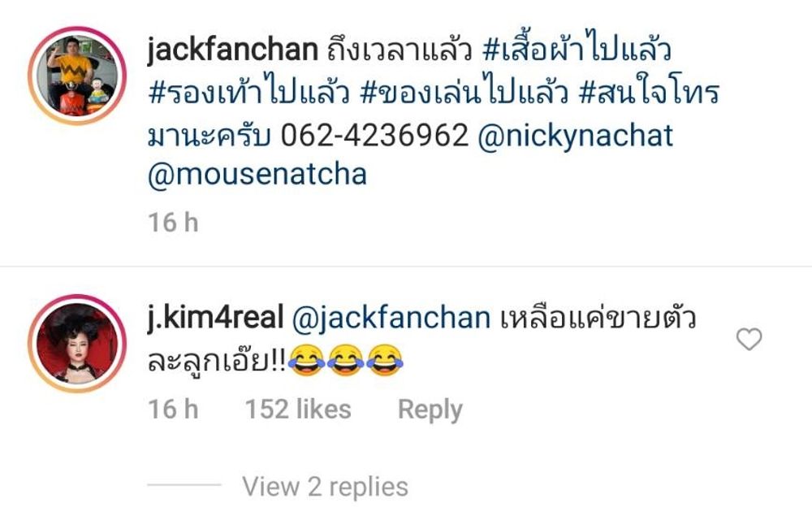This screenshot has width=812, height=529.
Task: Open the jackfanchan username in the caption
Action: pyautogui.click(x=232, y=50)
